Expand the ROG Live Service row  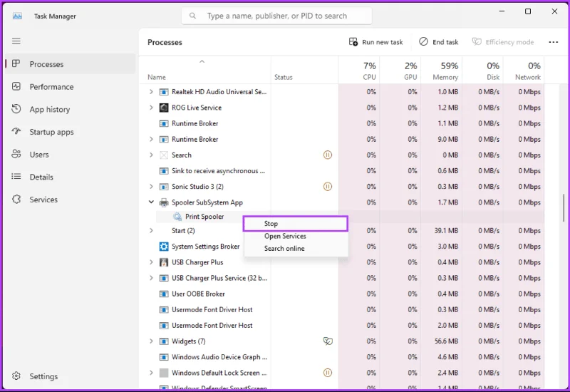tap(151, 108)
